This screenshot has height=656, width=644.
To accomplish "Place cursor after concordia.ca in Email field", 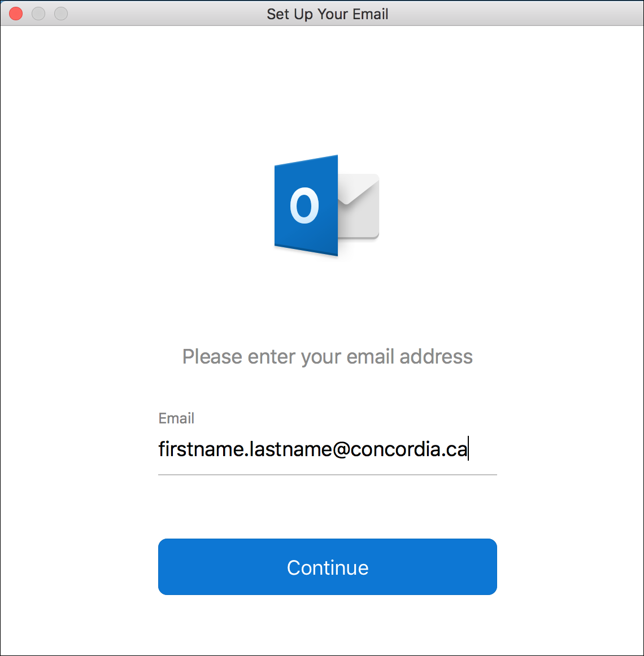I will point(468,449).
